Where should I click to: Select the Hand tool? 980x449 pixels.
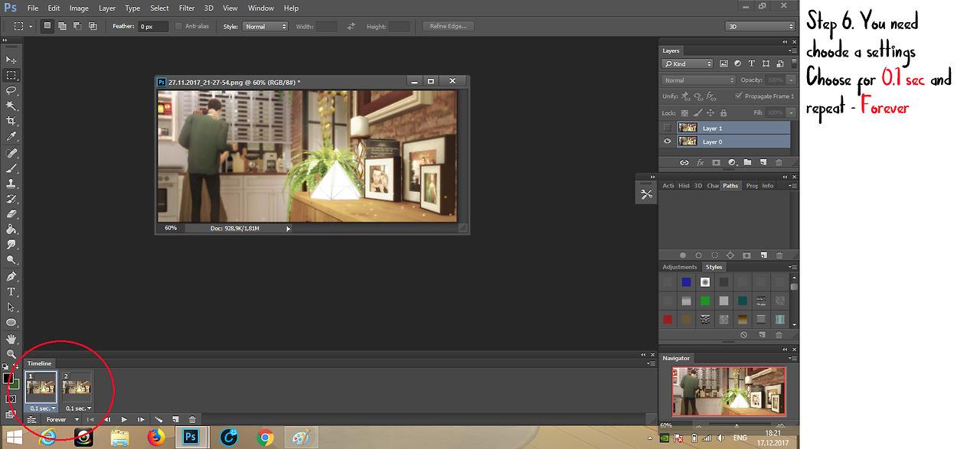[11, 338]
